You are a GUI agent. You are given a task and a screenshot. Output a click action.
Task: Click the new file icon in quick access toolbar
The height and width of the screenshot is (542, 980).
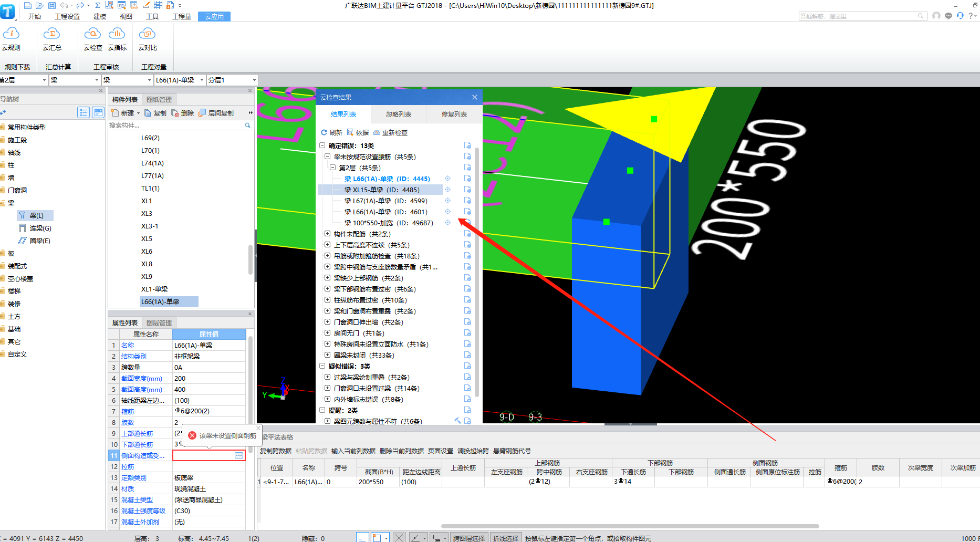pos(28,5)
